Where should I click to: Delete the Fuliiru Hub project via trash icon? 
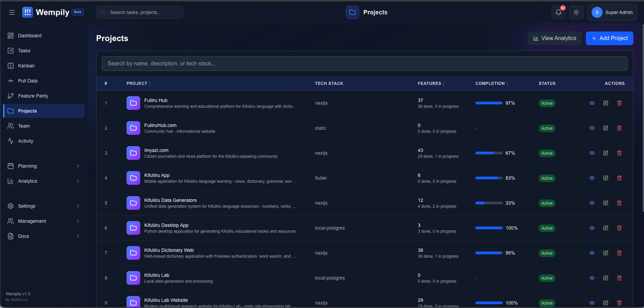[619, 103]
